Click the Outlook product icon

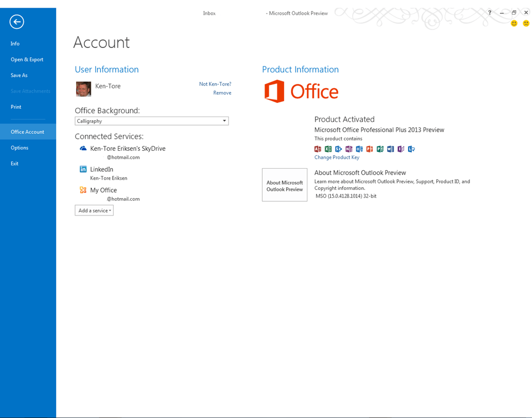360,149
